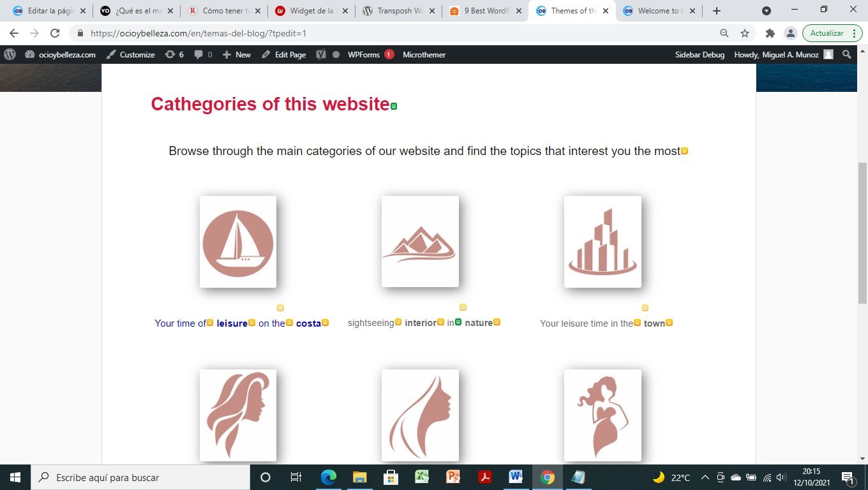The image size is (868, 490).
Task: Open the Chrome extensions puzzle icon
Action: click(x=770, y=33)
